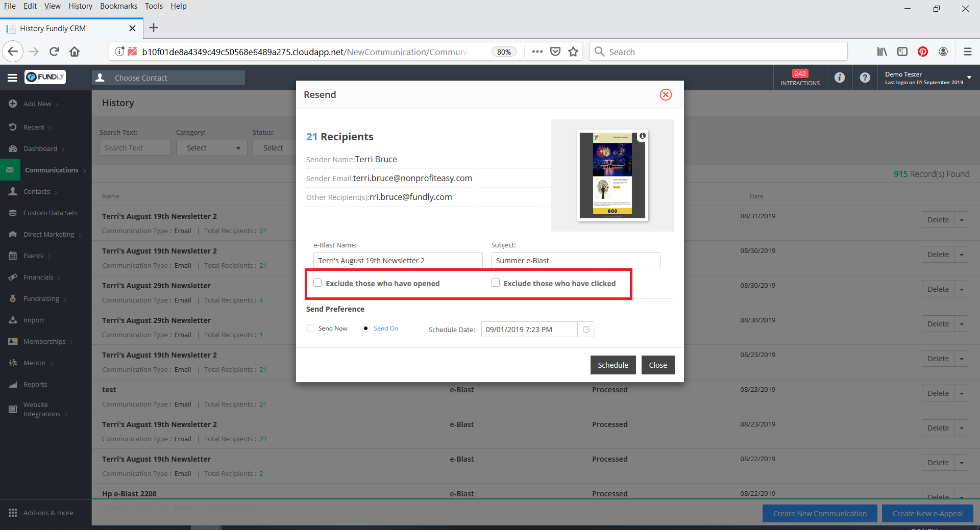Select the Send On radio option
Screen dimensions: 980x530
click(x=365, y=328)
